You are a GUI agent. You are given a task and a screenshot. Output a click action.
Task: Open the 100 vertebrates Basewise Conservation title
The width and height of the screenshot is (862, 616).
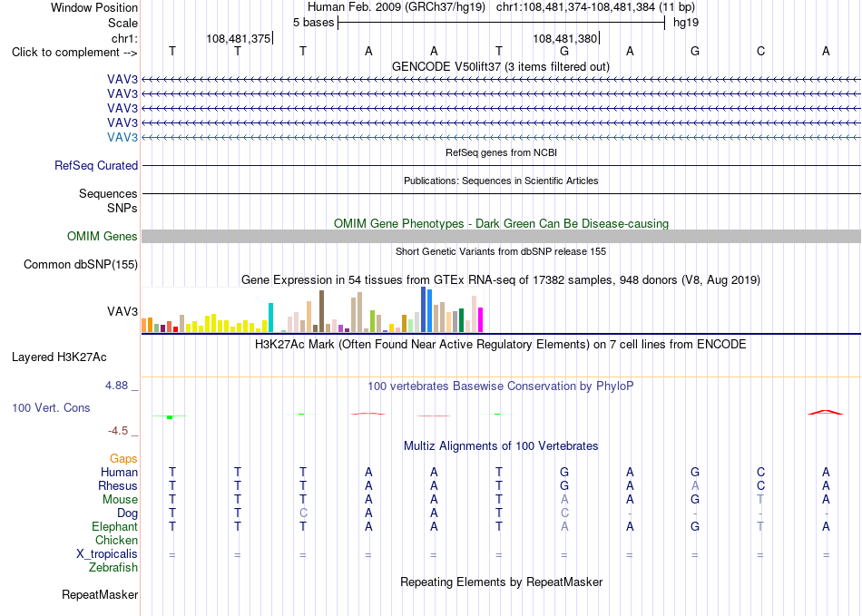pos(501,386)
